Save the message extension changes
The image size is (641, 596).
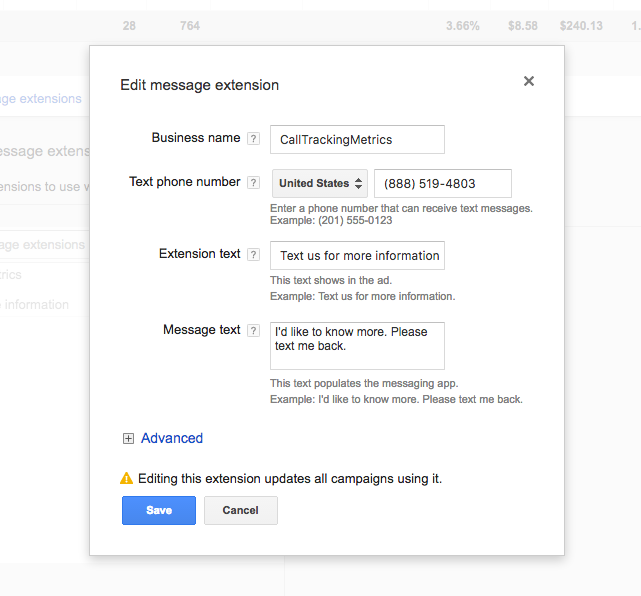159,510
